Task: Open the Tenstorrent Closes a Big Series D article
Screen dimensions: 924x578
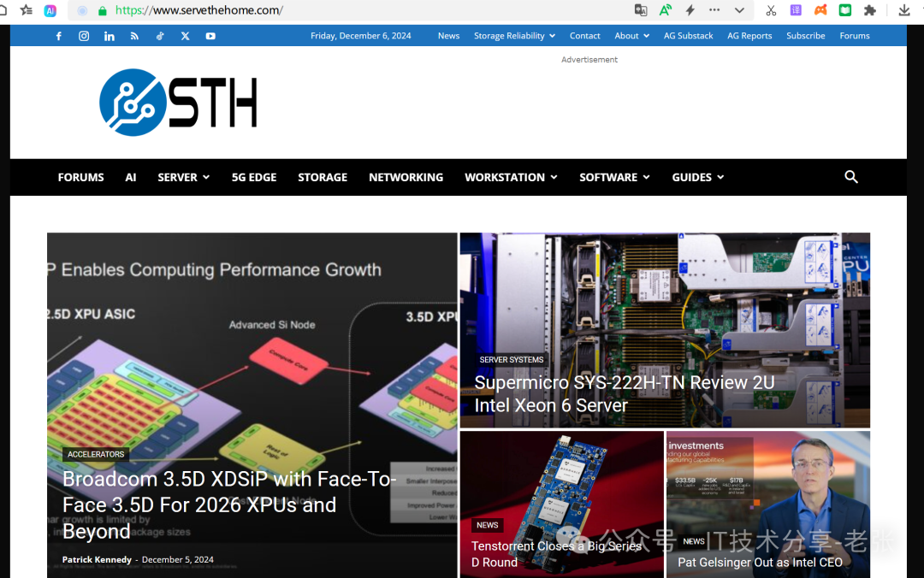Action: pyautogui.click(x=556, y=554)
